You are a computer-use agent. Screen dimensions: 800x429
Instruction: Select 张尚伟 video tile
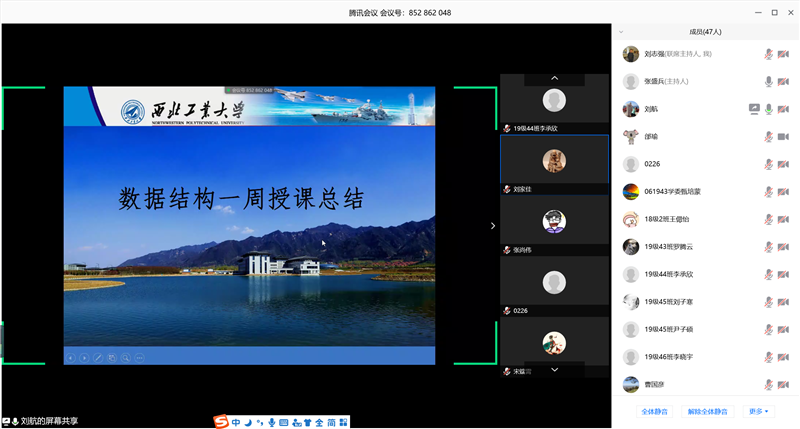pos(555,225)
